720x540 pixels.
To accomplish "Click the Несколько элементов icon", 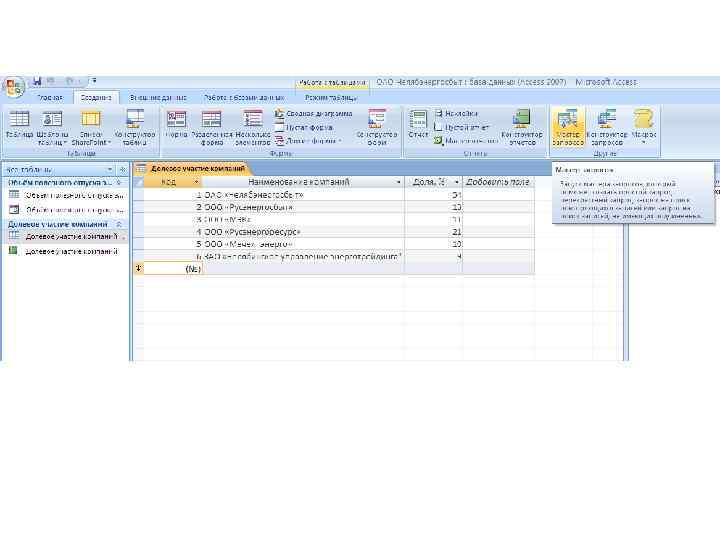I will [253, 128].
